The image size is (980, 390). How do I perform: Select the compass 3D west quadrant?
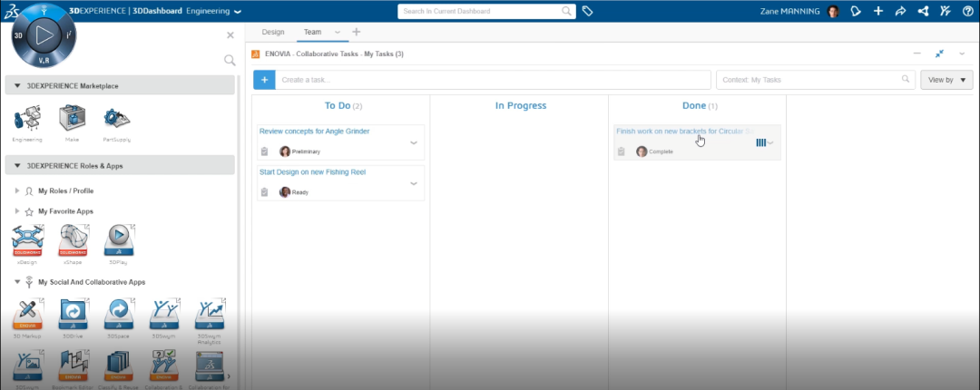point(19,36)
